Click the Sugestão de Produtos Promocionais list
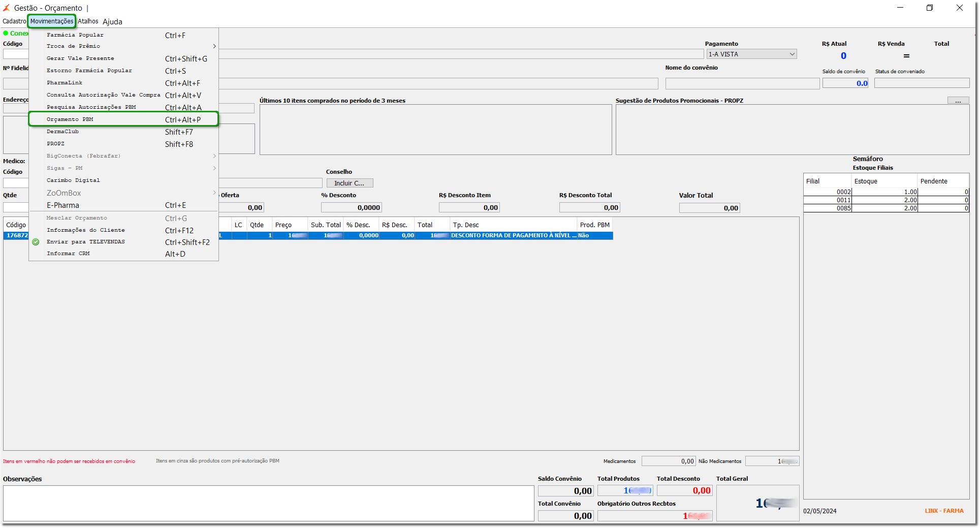 pos(793,130)
